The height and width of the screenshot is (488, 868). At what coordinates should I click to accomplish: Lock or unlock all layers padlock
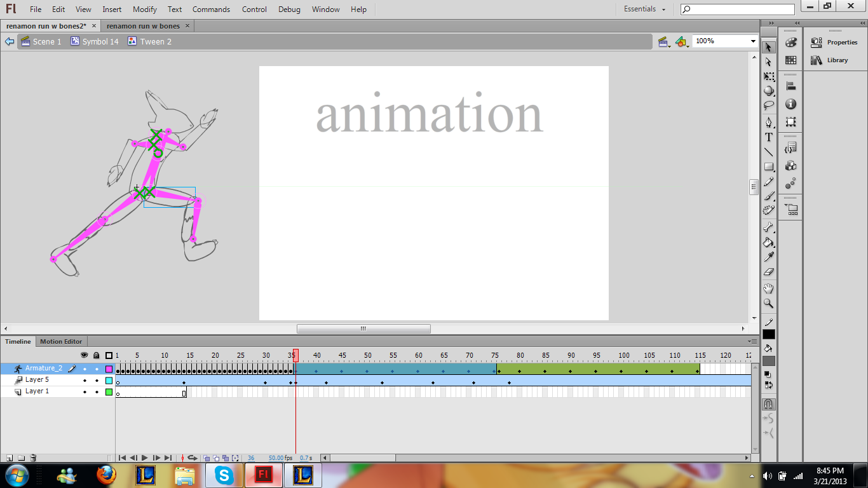pyautogui.click(x=97, y=355)
